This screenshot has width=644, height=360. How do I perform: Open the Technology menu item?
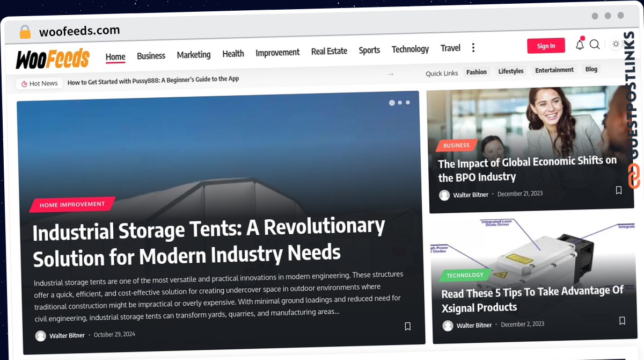pos(410,49)
